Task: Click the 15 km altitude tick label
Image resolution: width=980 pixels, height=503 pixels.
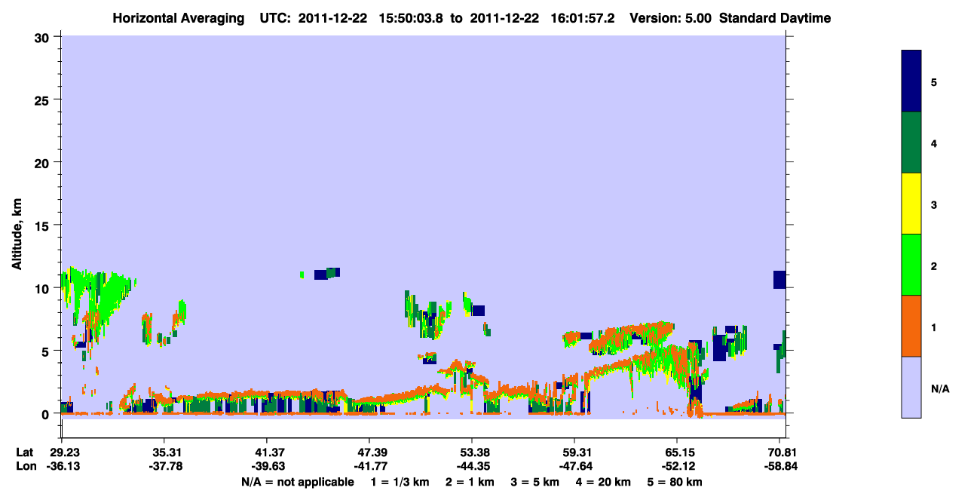Action: [x=44, y=225]
